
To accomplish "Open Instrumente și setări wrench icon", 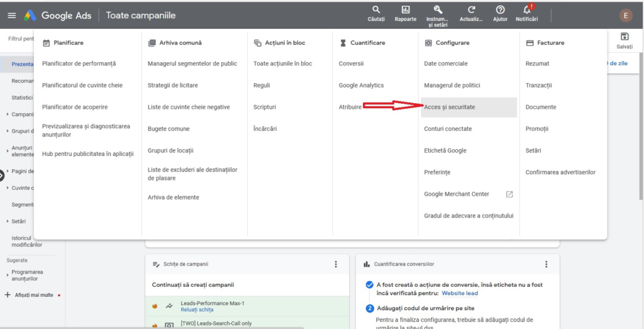I will point(438,16).
